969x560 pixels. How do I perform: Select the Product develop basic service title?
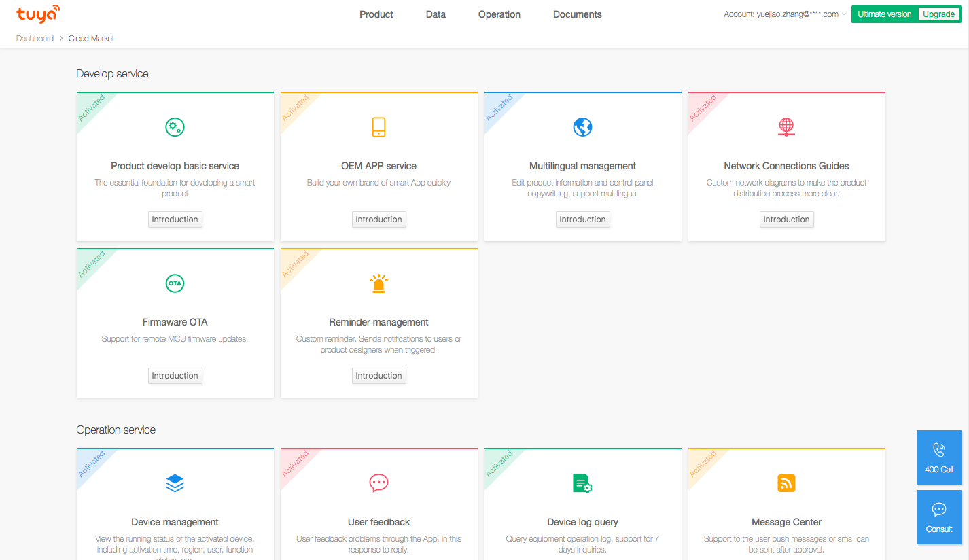click(x=175, y=166)
